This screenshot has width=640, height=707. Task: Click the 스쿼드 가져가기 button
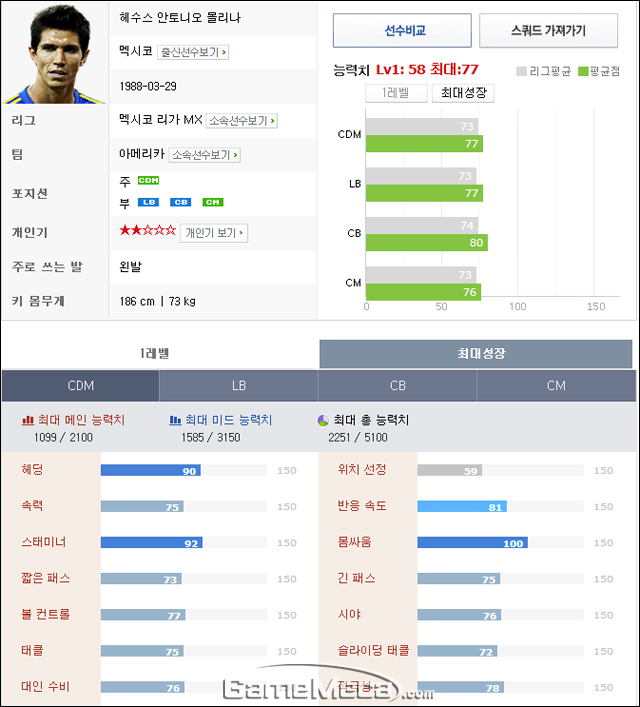point(548,31)
